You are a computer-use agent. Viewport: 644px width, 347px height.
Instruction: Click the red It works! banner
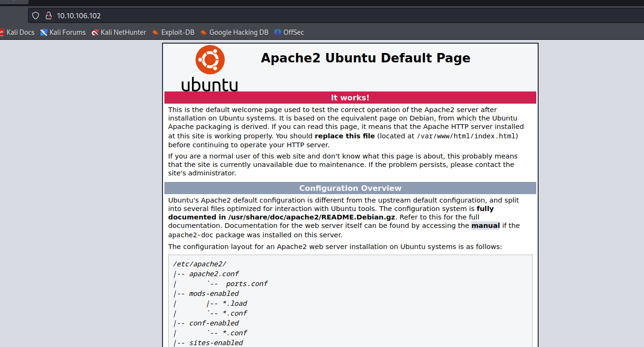(350, 98)
